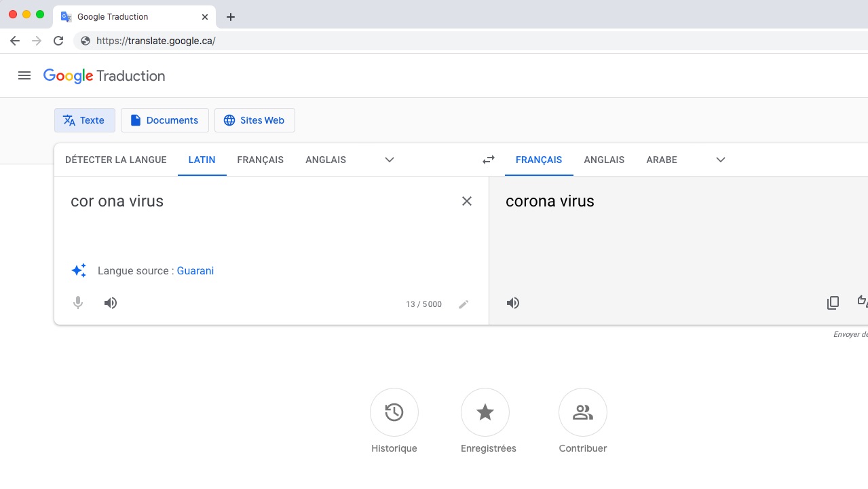Go back in browser history
The width and height of the screenshot is (868, 489).
tap(15, 41)
